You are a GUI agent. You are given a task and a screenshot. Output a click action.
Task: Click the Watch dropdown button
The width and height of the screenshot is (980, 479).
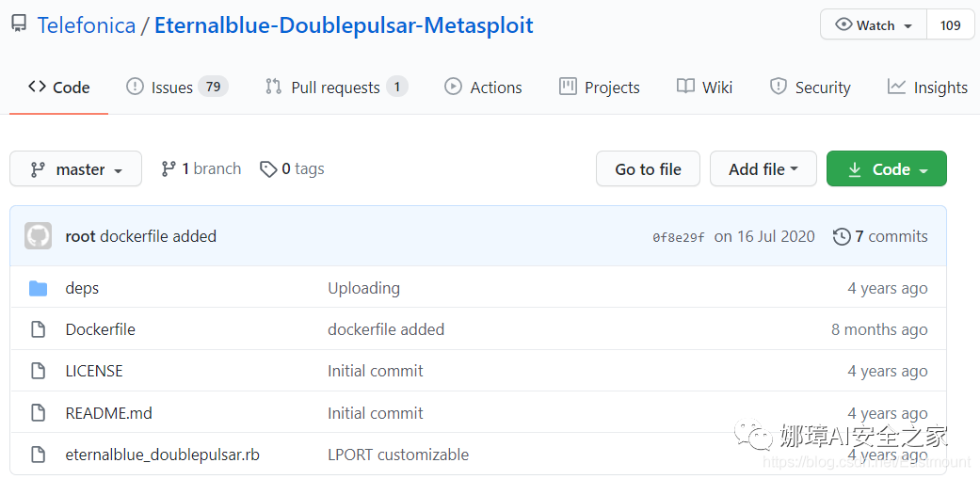874,25
